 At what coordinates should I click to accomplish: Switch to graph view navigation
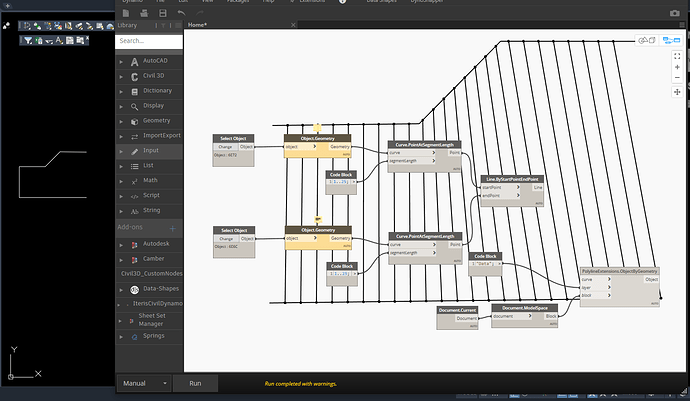(672, 40)
